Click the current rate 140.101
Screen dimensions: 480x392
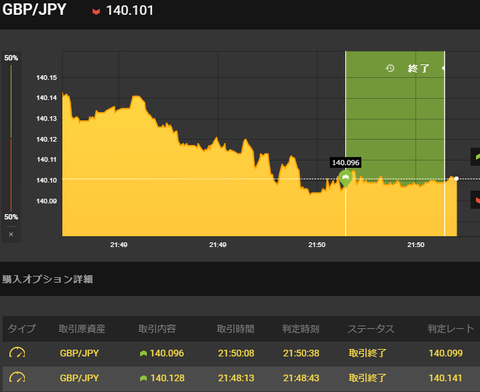[x=130, y=10]
